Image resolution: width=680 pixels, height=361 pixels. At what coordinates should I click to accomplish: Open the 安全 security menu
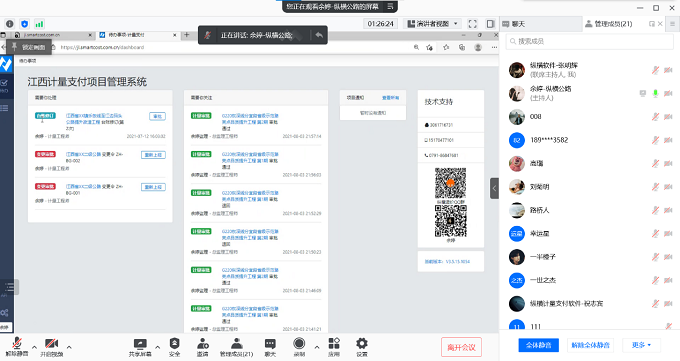click(174, 347)
